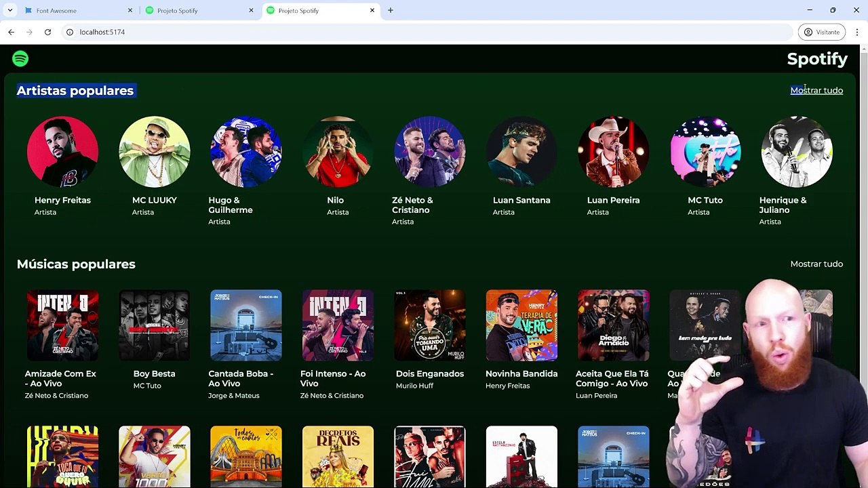Open Luan Santana artist photo
This screenshot has width=868, height=488.
521,152
